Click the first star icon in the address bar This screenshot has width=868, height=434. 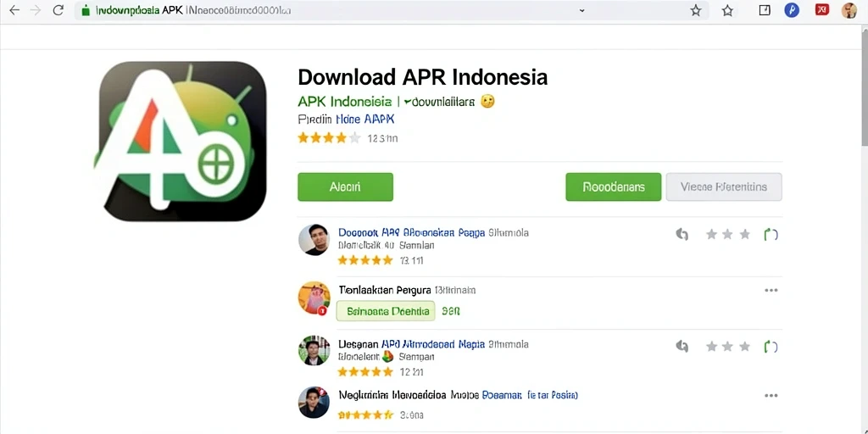point(696,10)
